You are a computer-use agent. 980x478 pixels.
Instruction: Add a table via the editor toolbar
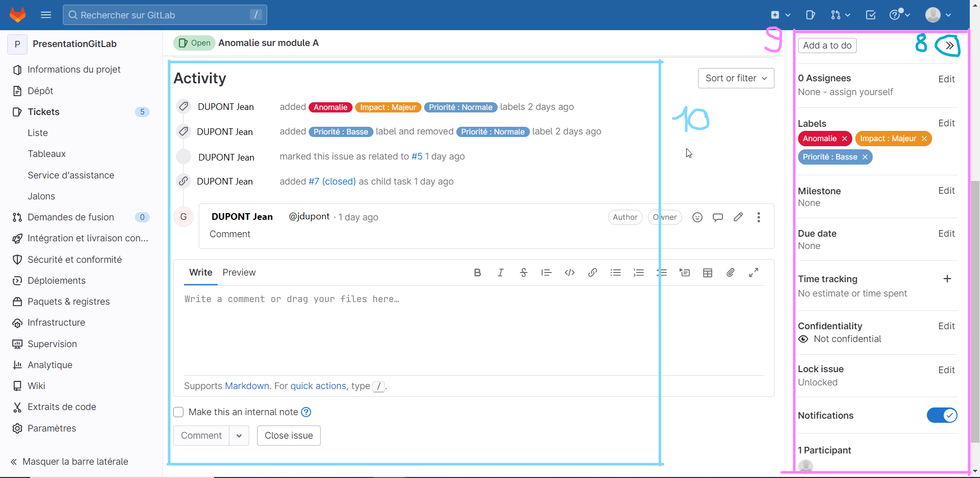point(707,273)
